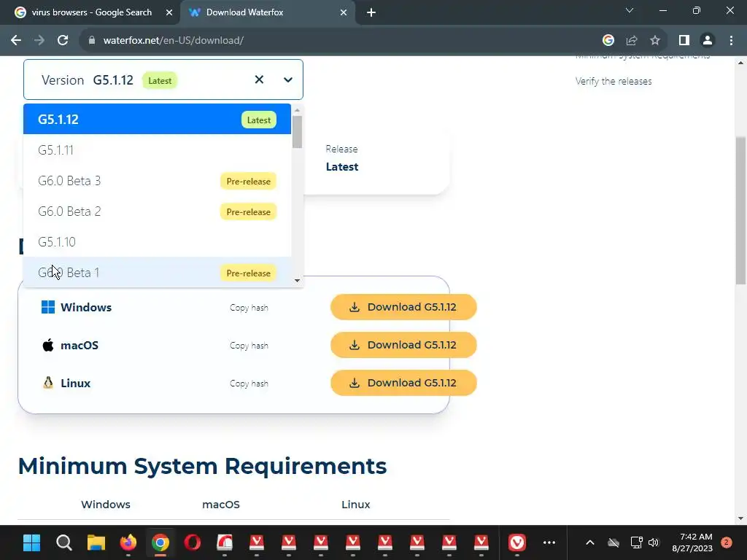Click the Windows logo icon in download row
Viewport: 747px width, 560px height.
(48, 307)
